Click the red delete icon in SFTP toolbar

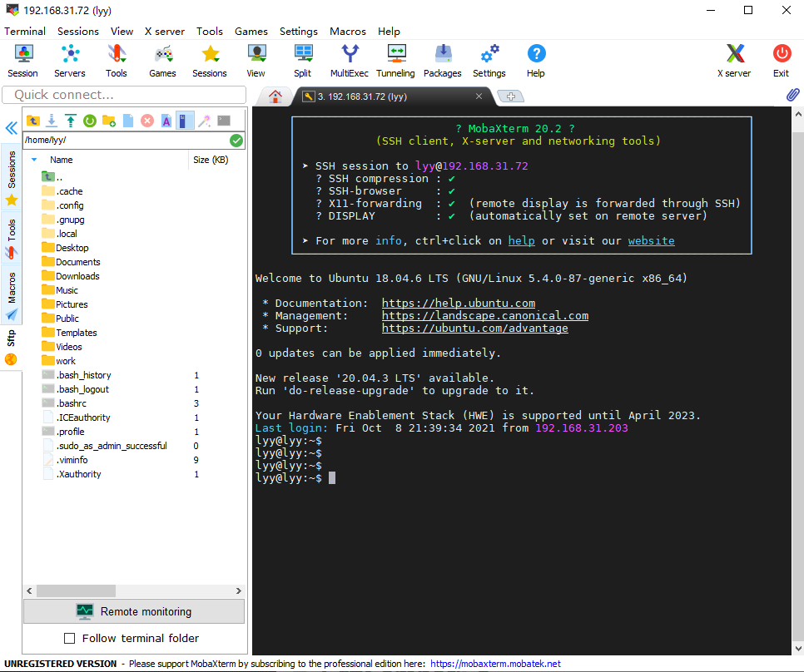pos(147,121)
